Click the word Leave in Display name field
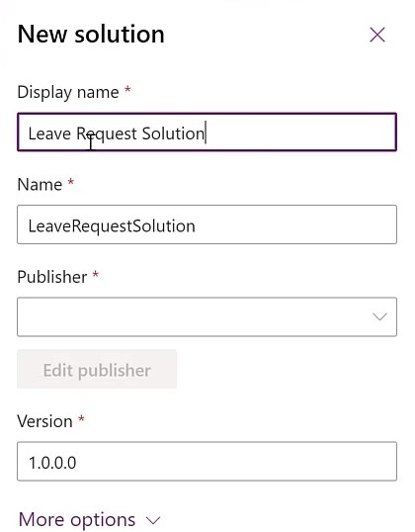The width and height of the screenshot is (415, 532). pyautogui.click(x=49, y=133)
